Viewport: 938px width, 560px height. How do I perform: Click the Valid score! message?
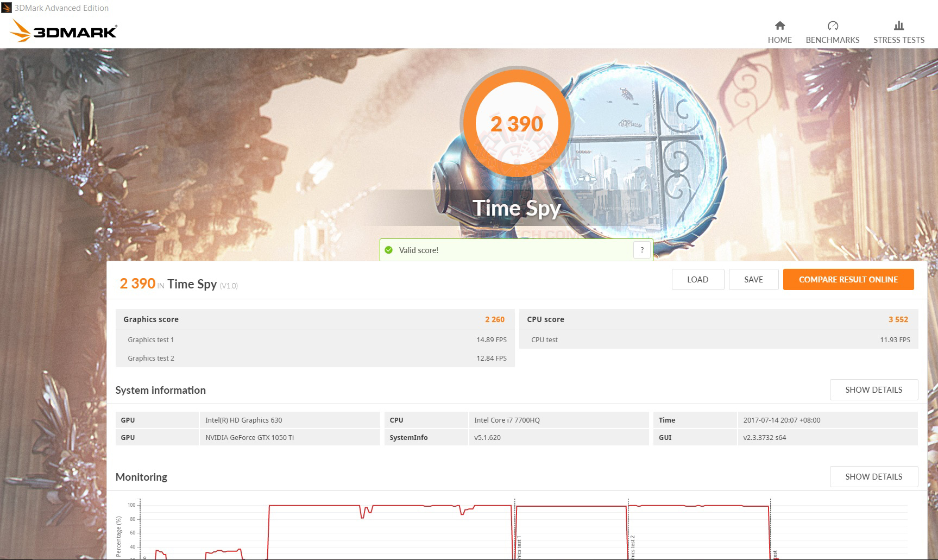pyautogui.click(x=418, y=250)
